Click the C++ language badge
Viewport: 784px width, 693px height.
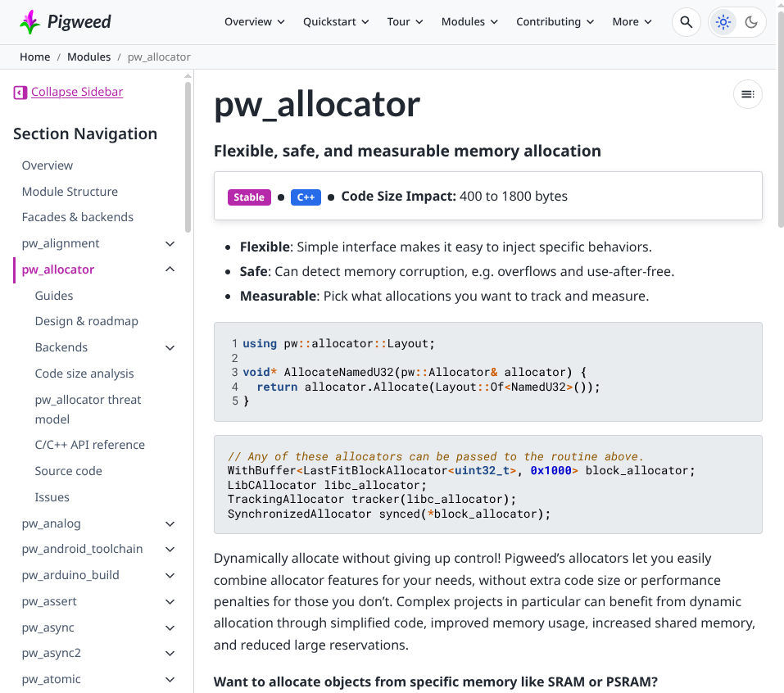click(306, 197)
